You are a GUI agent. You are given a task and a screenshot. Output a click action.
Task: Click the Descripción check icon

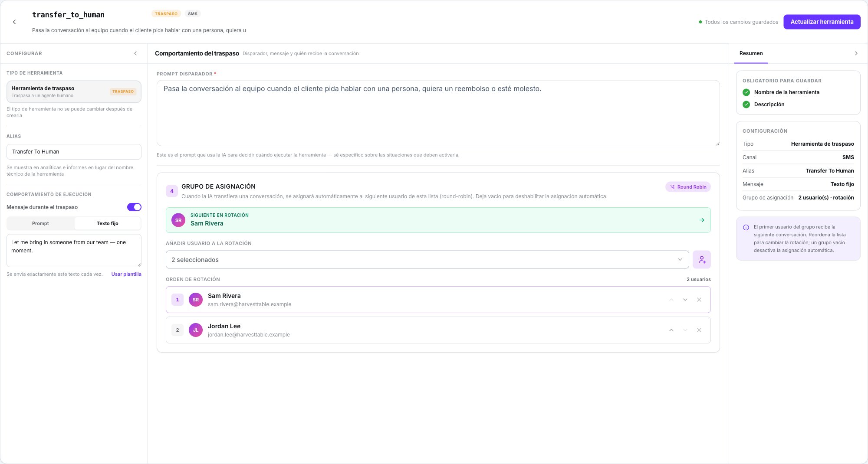[746, 105]
